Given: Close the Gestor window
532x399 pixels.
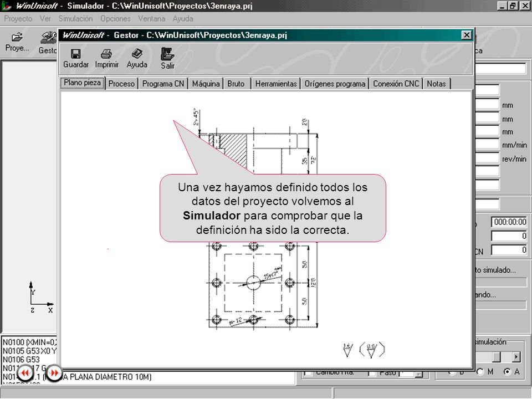Looking at the screenshot, I should click(467, 35).
